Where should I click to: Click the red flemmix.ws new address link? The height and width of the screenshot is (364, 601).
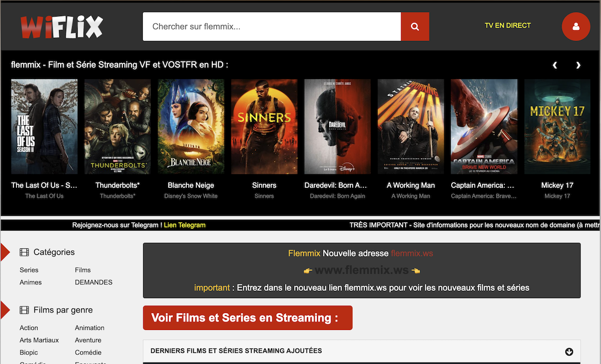[x=412, y=253]
